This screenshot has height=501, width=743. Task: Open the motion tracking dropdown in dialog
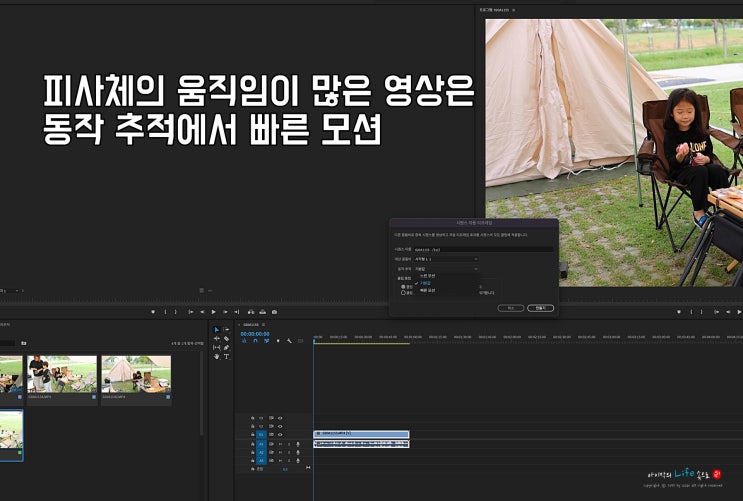tap(446, 269)
